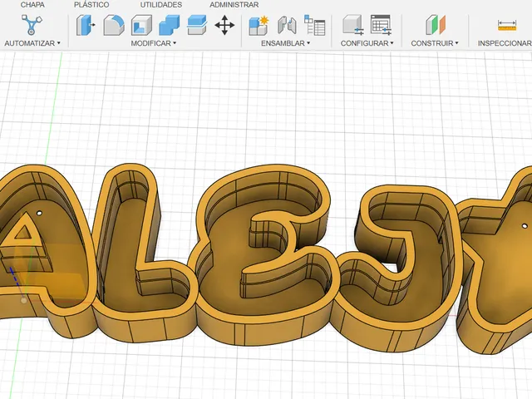The width and height of the screenshot is (532, 399).
Task: Click the New Component icon
Action: coord(259,25)
